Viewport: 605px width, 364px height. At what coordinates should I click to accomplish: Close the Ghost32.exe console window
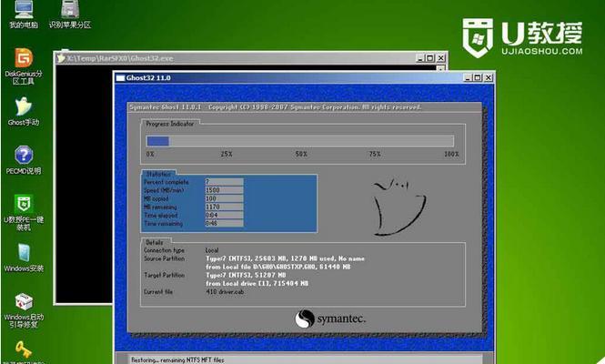pyautogui.click(x=440, y=58)
